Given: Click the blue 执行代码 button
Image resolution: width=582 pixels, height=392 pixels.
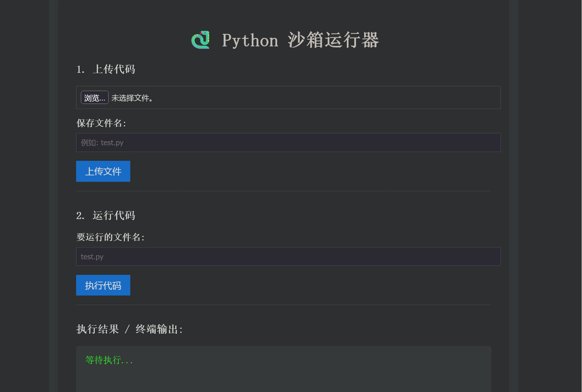Looking at the screenshot, I should (x=103, y=285).
